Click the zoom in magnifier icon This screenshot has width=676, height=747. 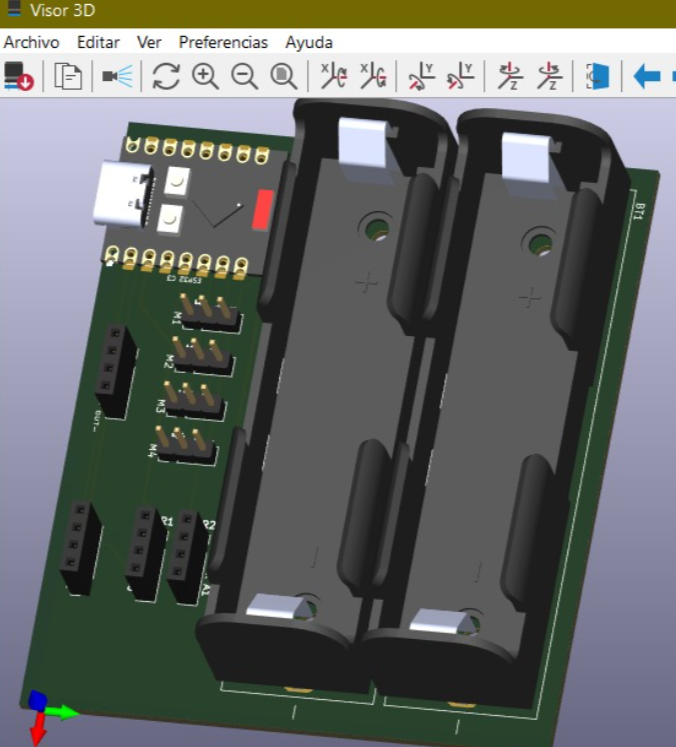(205, 76)
